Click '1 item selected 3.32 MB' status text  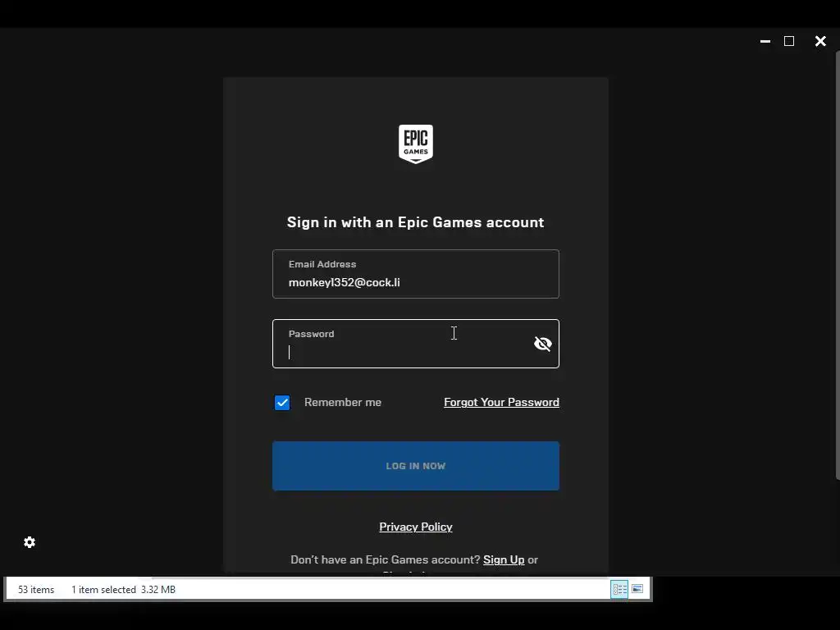pyautogui.click(x=123, y=589)
